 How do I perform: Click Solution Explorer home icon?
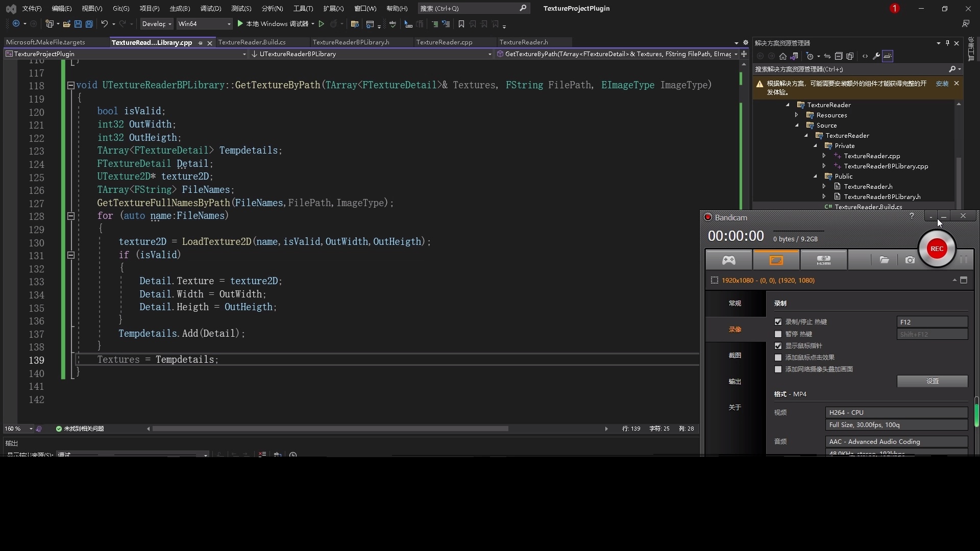pos(782,56)
